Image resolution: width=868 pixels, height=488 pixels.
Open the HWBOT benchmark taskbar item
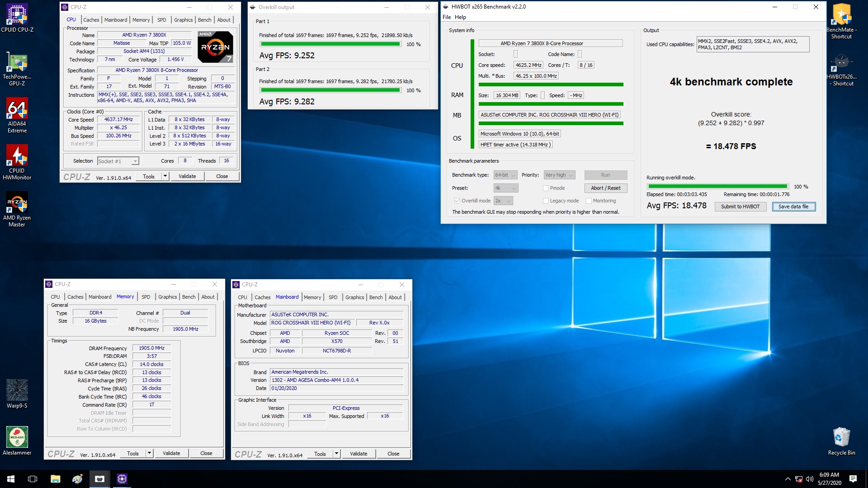pyautogui.click(x=99, y=479)
